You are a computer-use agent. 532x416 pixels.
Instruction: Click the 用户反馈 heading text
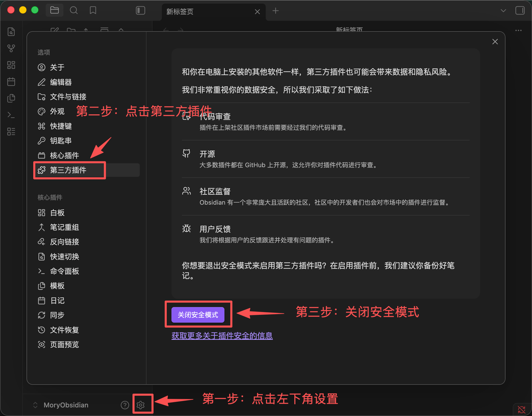(x=215, y=229)
